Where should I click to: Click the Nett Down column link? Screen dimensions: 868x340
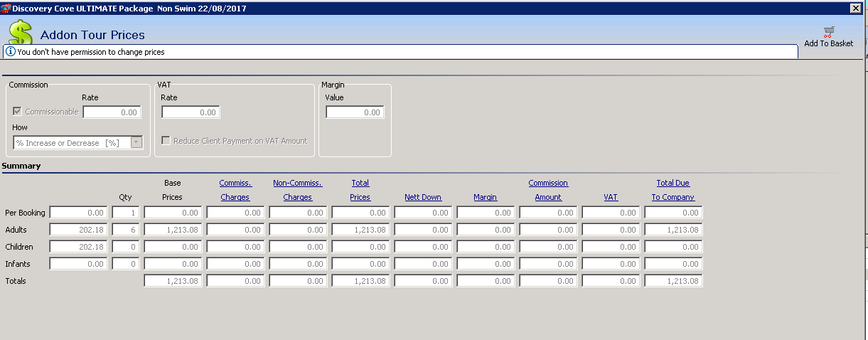click(423, 197)
